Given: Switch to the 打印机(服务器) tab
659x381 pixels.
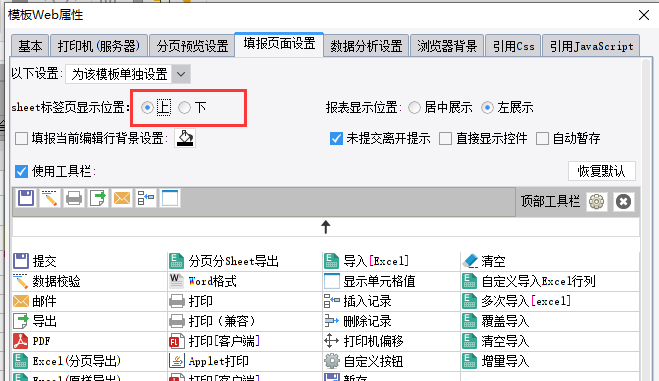Looking at the screenshot, I should [x=99, y=46].
